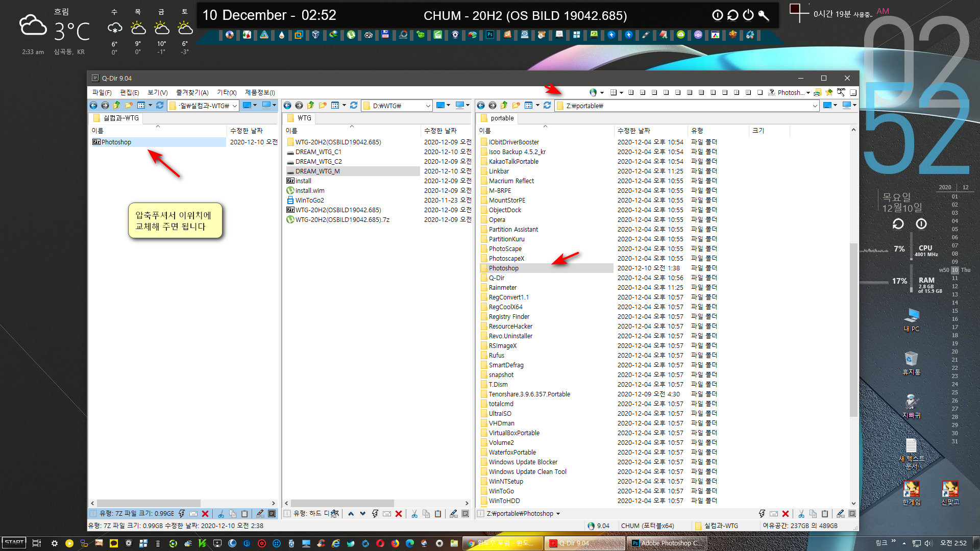Open the 파일(F) menu
The height and width of the screenshot is (551, 980).
click(x=102, y=92)
